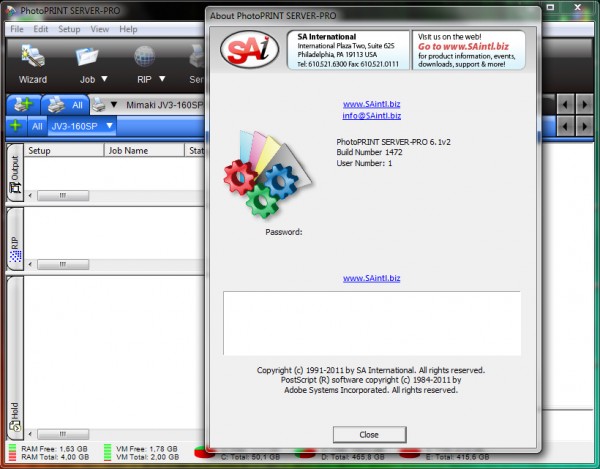The image size is (600, 469).
Task: Click the green plus add icon
Action: click(15, 125)
